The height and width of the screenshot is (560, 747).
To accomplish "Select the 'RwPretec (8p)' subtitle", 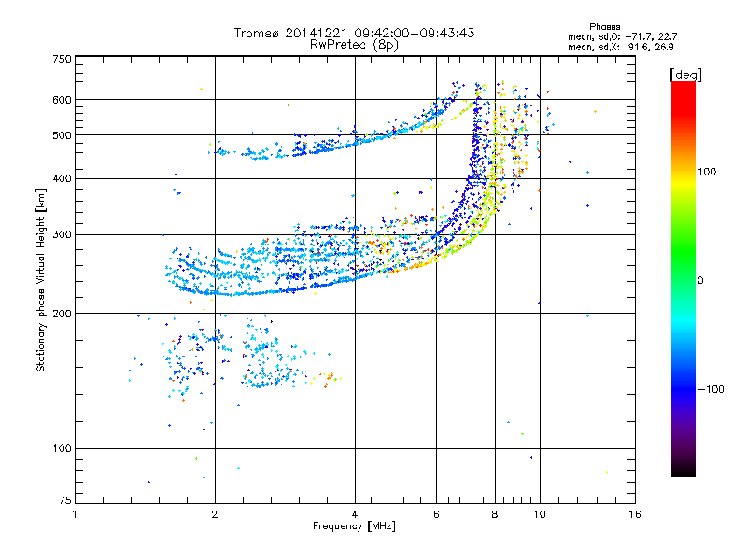I will [354, 45].
